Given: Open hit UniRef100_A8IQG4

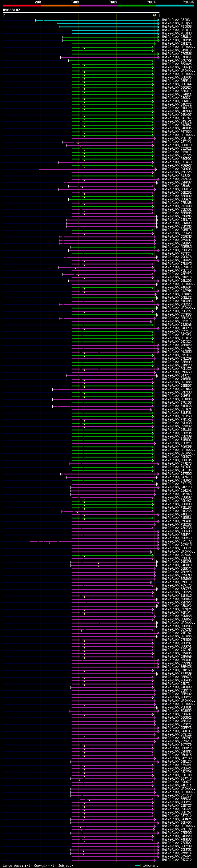Looking at the screenshot, I should coord(177,20).
